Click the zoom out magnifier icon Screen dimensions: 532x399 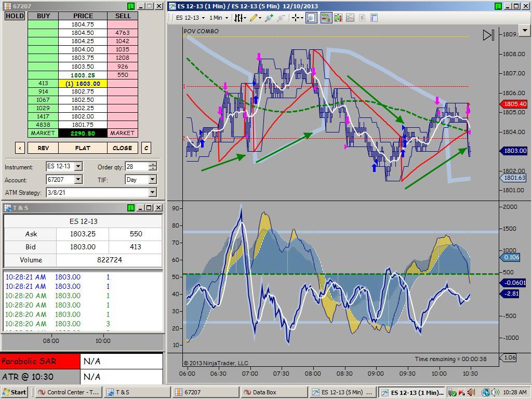tap(281, 18)
